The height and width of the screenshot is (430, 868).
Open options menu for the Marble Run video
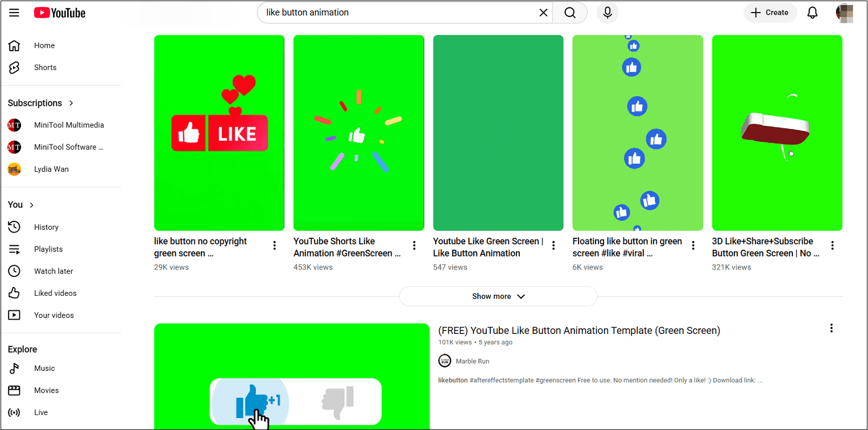pos(831,328)
